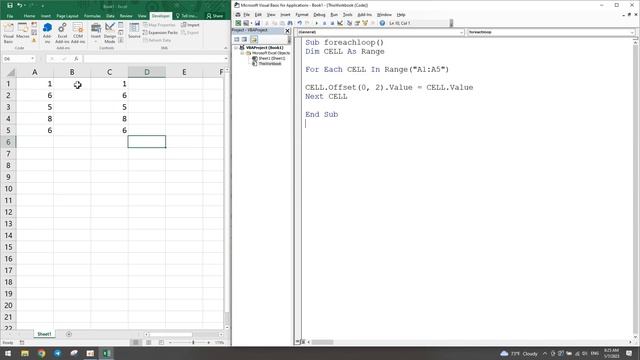Open Excel Add-ins manager
The height and width of the screenshot is (360, 640).
[x=62, y=33]
